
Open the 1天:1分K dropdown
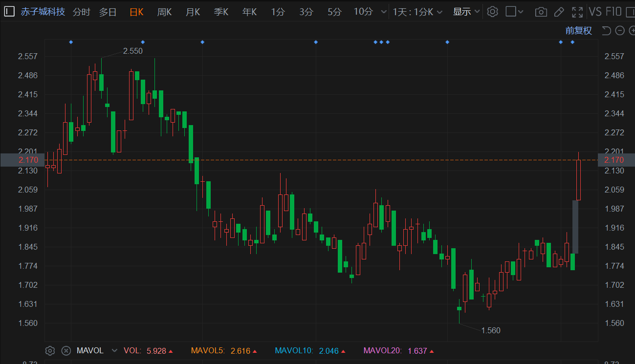coord(418,12)
